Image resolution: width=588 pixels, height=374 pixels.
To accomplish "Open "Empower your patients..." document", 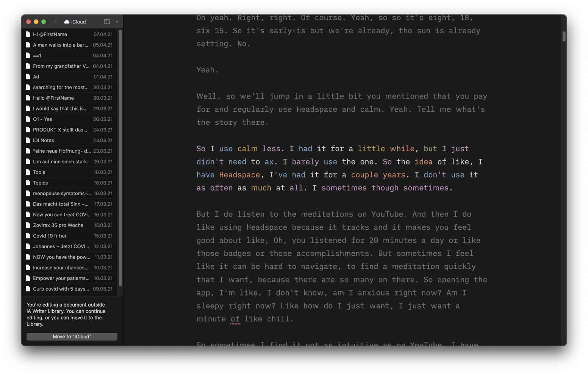I will pos(69,278).
